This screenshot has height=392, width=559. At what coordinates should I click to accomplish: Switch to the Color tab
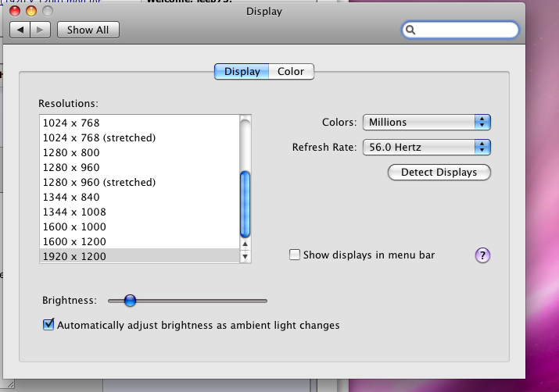click(291, 72)
